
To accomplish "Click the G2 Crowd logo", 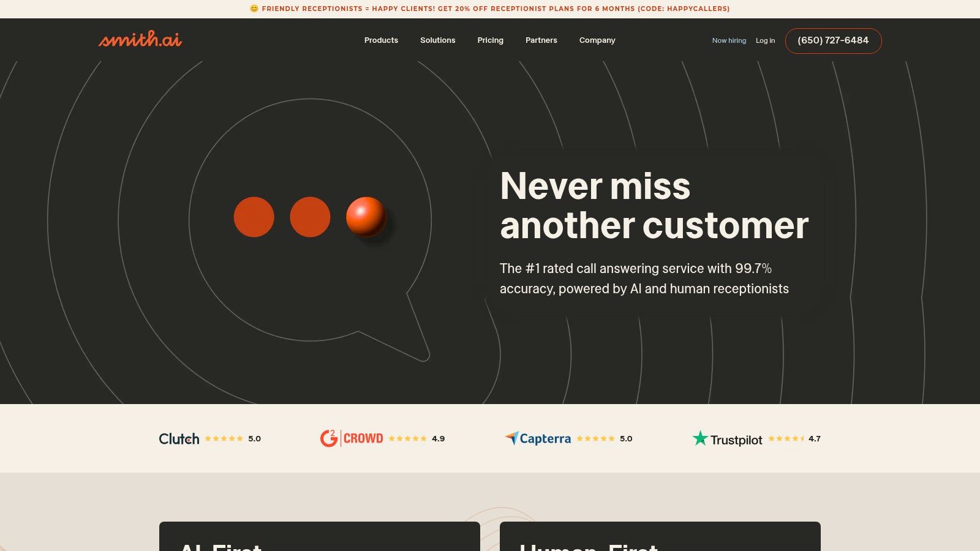I will pos(352,438).
